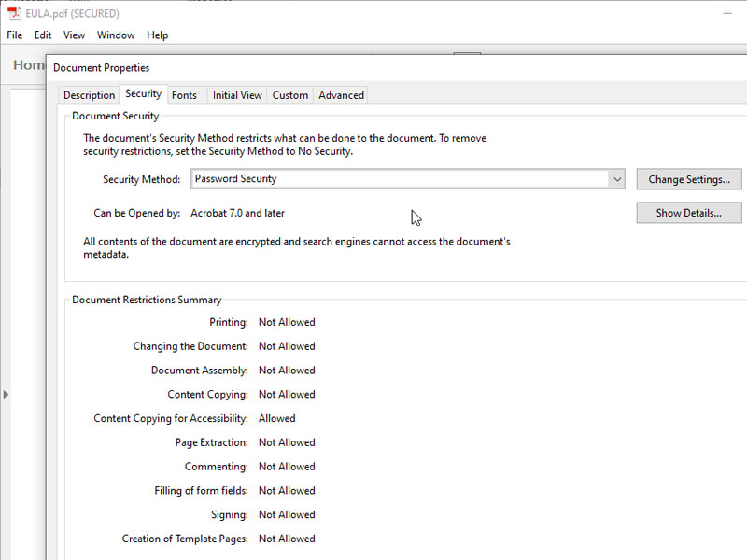Click the Show Details button
Screen dimensions: 747x560
coord(689,213)
